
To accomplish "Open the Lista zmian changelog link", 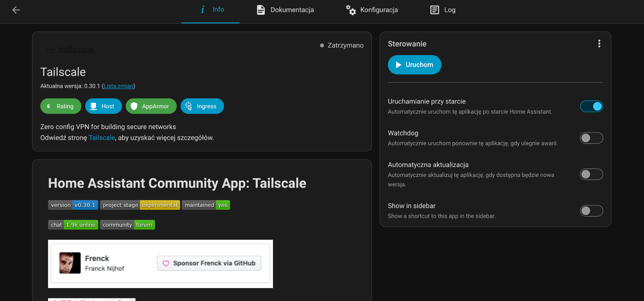I will [x=119, y=86].
